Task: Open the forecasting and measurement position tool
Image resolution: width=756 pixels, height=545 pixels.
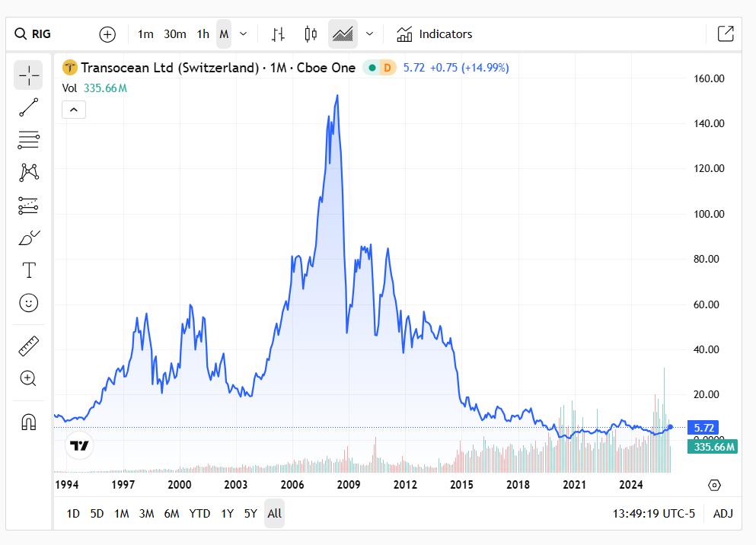Action: (x=28, y=206)
